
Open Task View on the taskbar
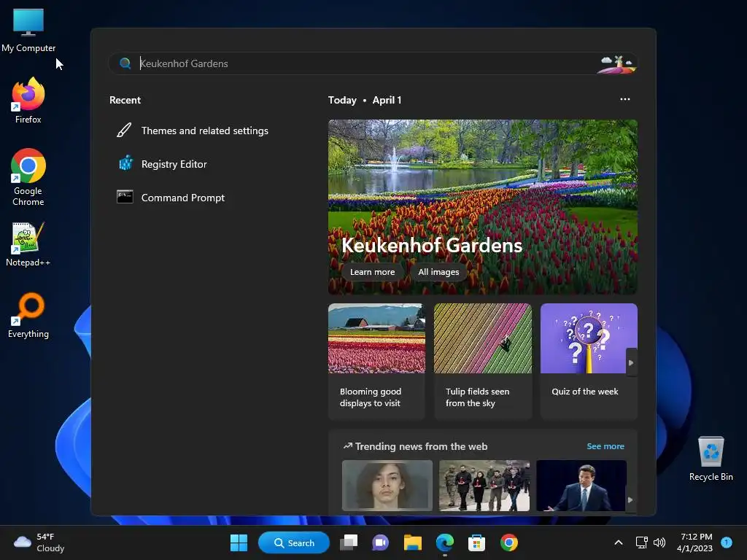click(x=349, y=542)
